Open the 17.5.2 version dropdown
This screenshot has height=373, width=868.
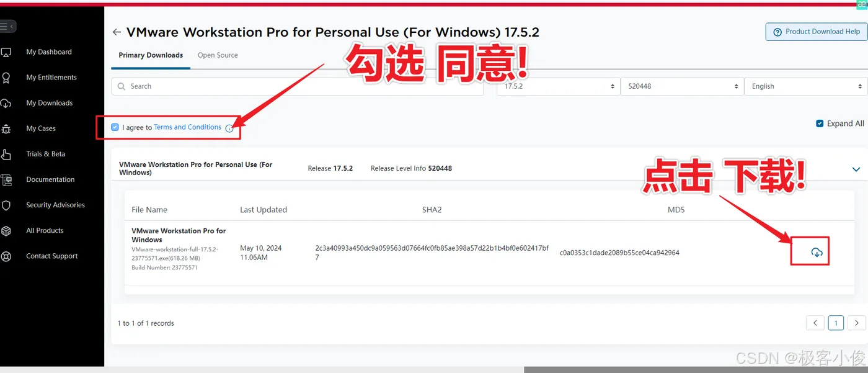coord(558,86)
